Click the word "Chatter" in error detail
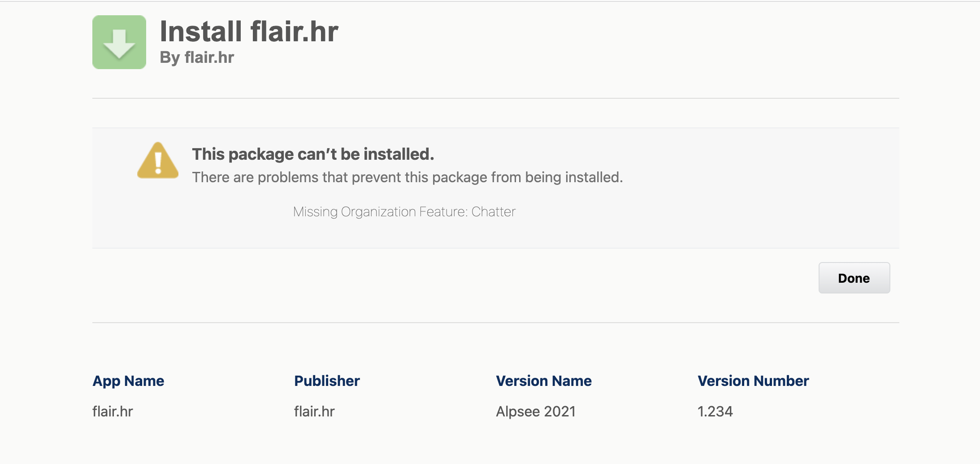The image size is (980, 464). (x=493, y=212)
